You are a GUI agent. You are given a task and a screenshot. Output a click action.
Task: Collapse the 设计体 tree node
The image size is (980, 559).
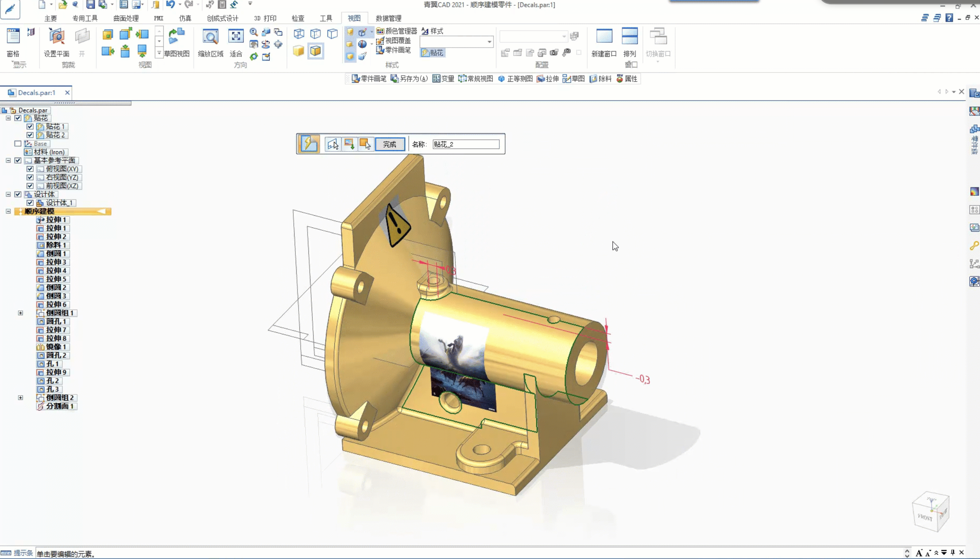(8, 194)
